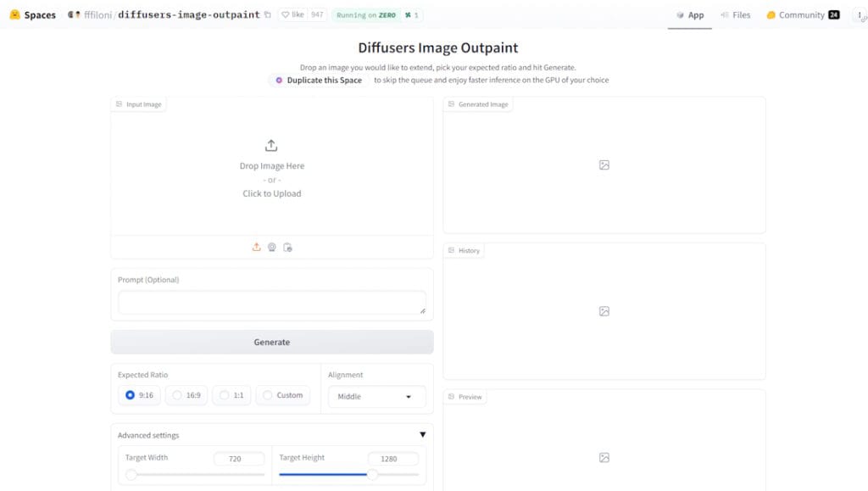The image size is (868, 491).
Task: Copy the space name using the copy icon
Action: click(268, 15)
